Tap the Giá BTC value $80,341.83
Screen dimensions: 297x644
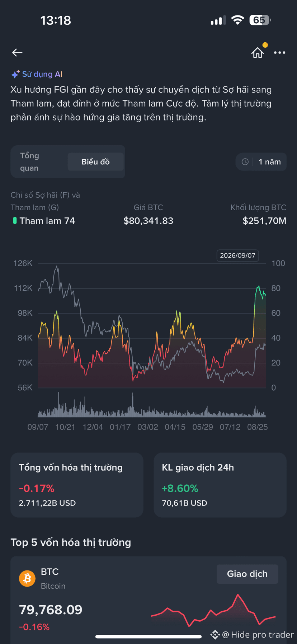[x=148, y=221]
